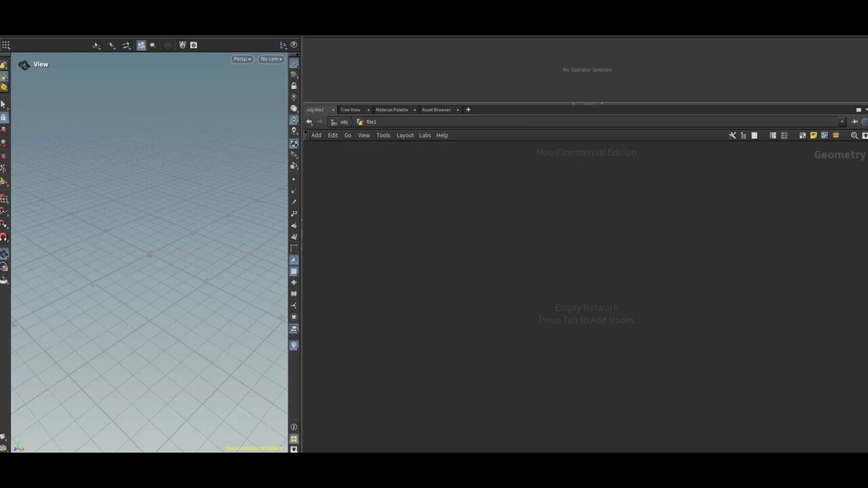This screenshot has height=488, width=868.
Task: Add a new pane tab with plus button
Action: (x=468, y=110)
